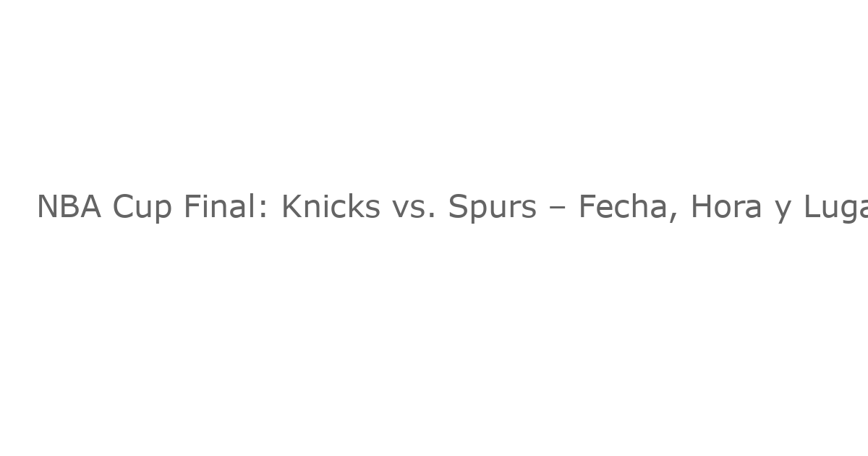The width and height of the screenshot is (868, 456).
Task: Click the colon after "Final"
Action: point(263,209)
